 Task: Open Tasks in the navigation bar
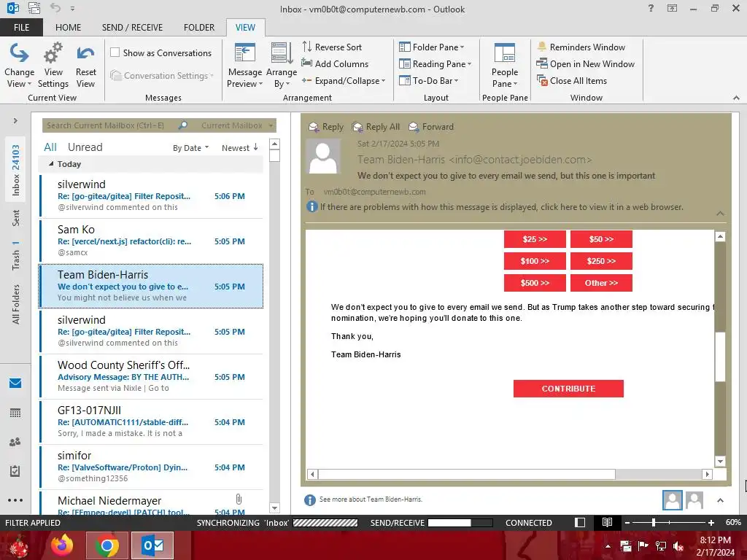15,471
